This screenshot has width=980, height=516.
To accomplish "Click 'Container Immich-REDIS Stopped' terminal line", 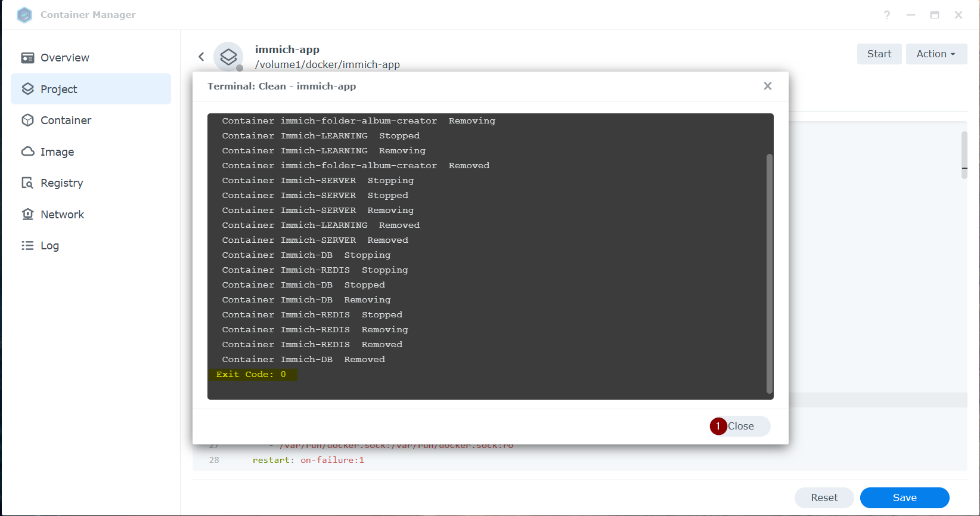I will pyautogui.click(x=312, y=315).
